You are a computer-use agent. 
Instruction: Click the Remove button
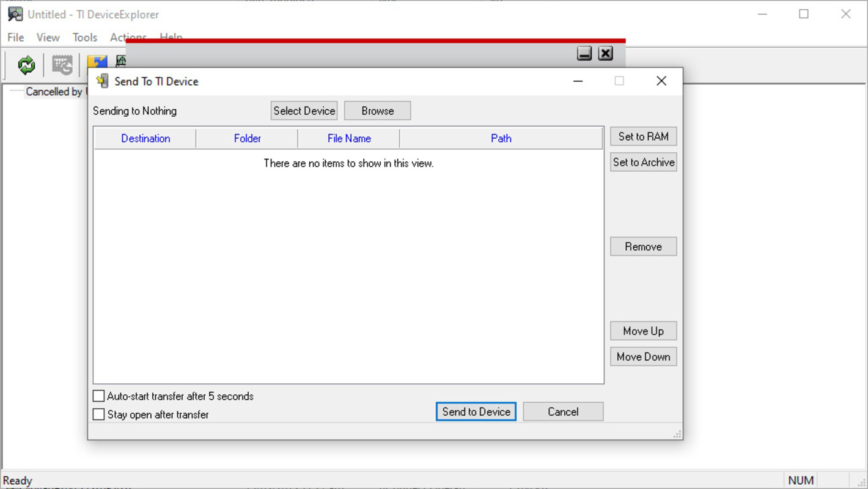[644, 246]
